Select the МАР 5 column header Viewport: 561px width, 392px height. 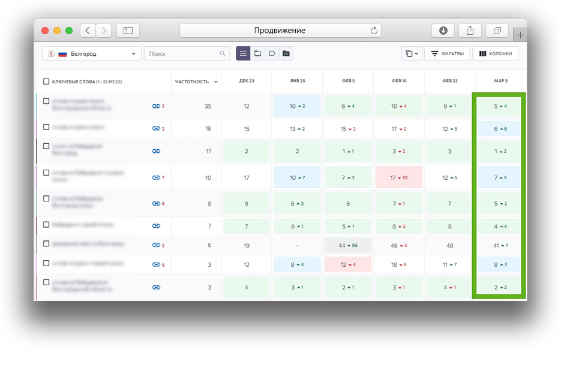click(500, 81)
